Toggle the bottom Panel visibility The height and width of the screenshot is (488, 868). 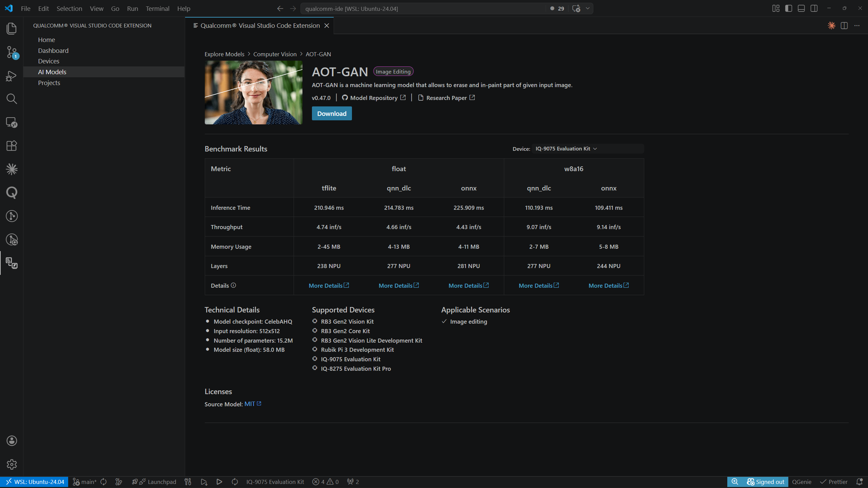801,8
